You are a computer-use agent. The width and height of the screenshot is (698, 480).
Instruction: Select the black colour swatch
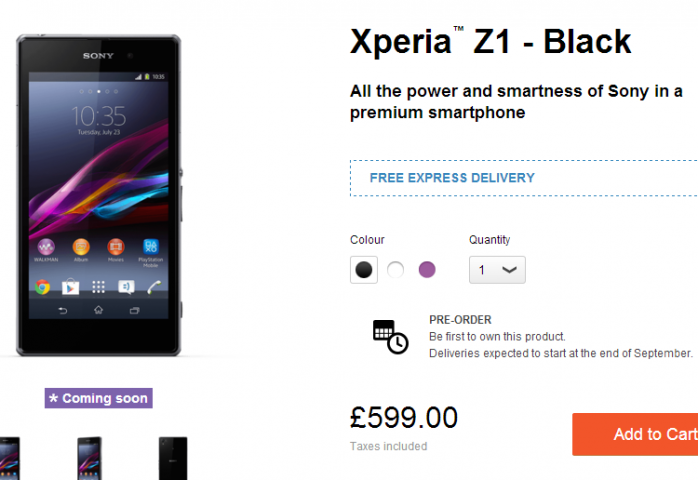(x=364, y=270)
